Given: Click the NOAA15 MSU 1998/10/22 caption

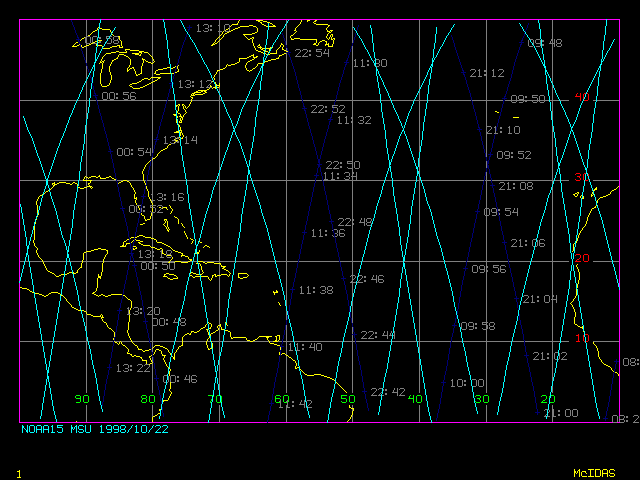Looking at the screenshot, I should click(x=95, y=429).
